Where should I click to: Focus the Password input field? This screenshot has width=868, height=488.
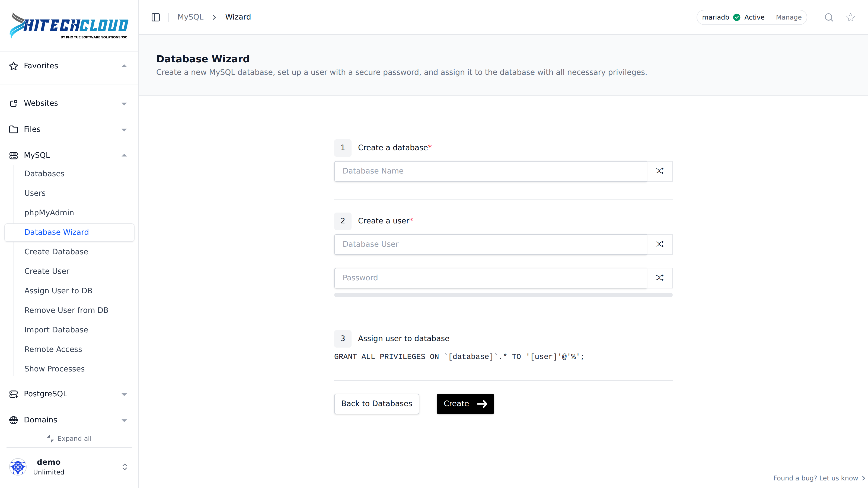490,278
